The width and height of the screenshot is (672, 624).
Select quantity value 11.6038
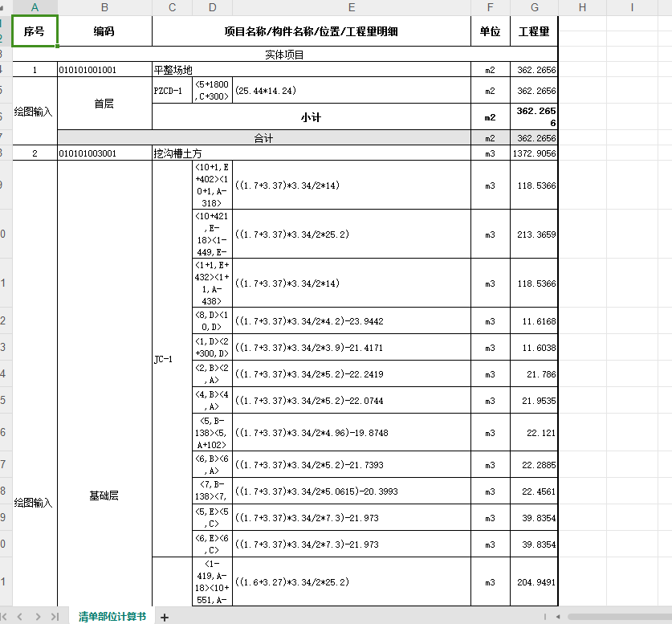coord(534,347)
